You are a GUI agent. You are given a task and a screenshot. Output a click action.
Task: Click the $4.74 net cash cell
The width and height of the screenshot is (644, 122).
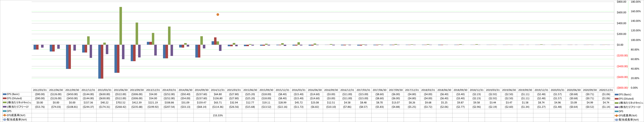[x=606, y=103]
